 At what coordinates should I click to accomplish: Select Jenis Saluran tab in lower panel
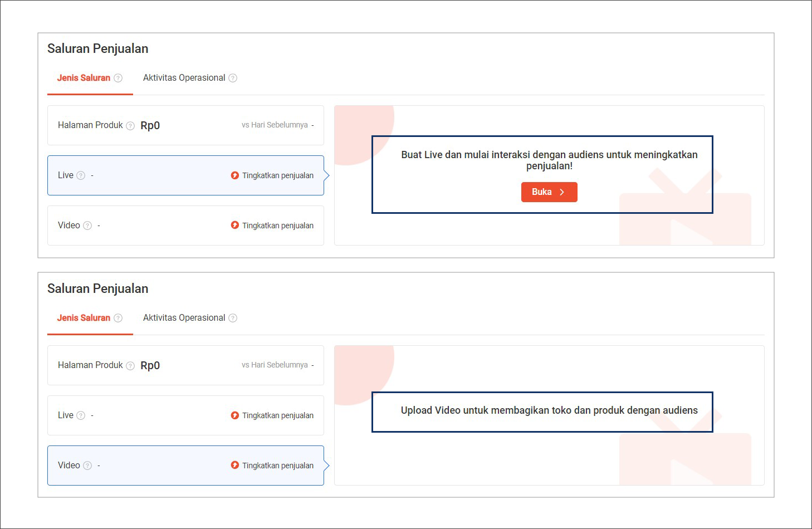[x=84, y=318]
